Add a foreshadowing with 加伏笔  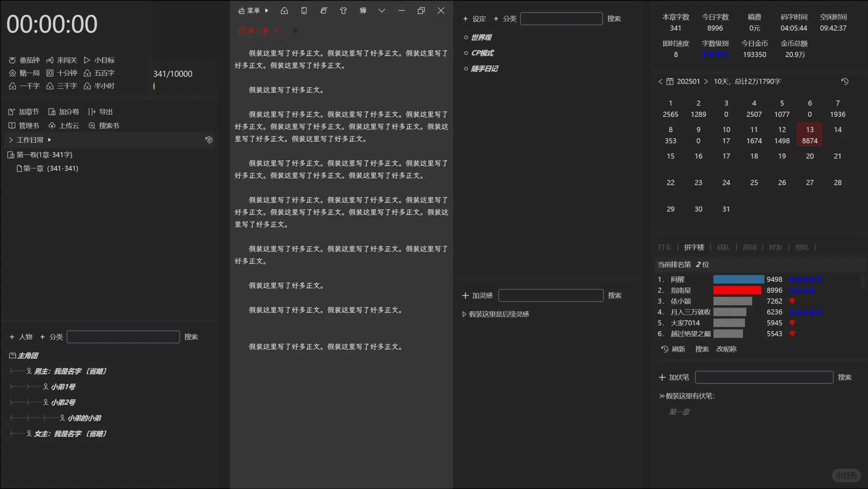(x=674, y=378)
